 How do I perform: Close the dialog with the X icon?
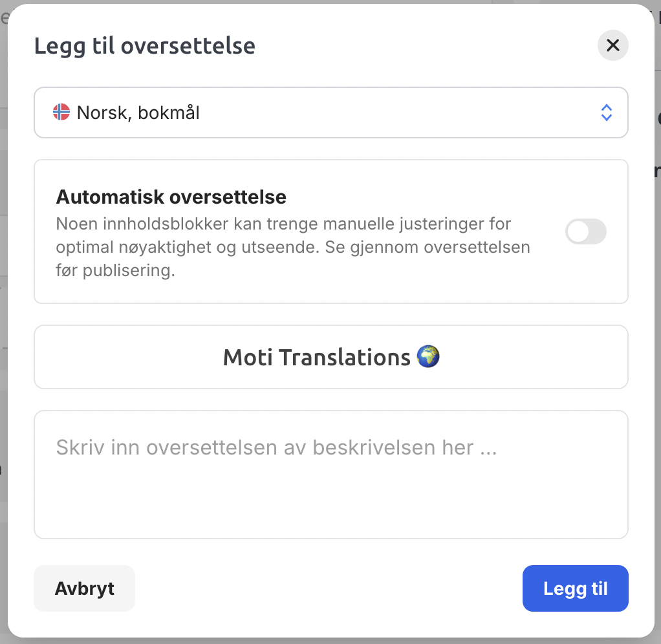(x=612, y=45)
